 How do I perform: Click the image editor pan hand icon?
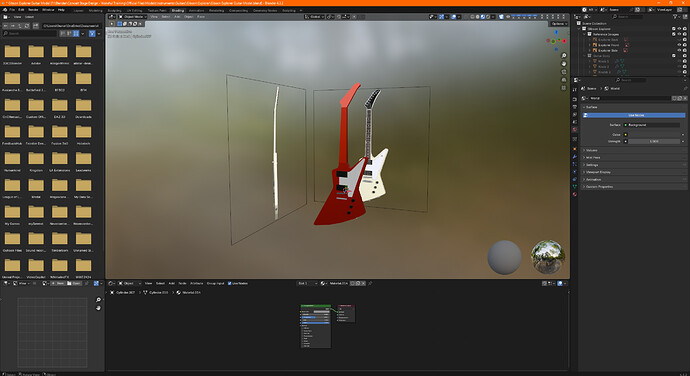[x=98, y=308]
